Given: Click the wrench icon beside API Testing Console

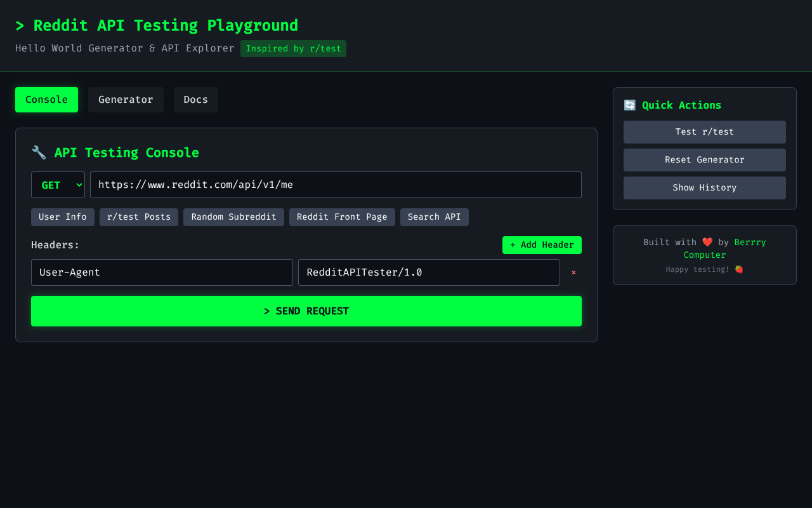Looking at the screenshot, I should coord(39,152).
